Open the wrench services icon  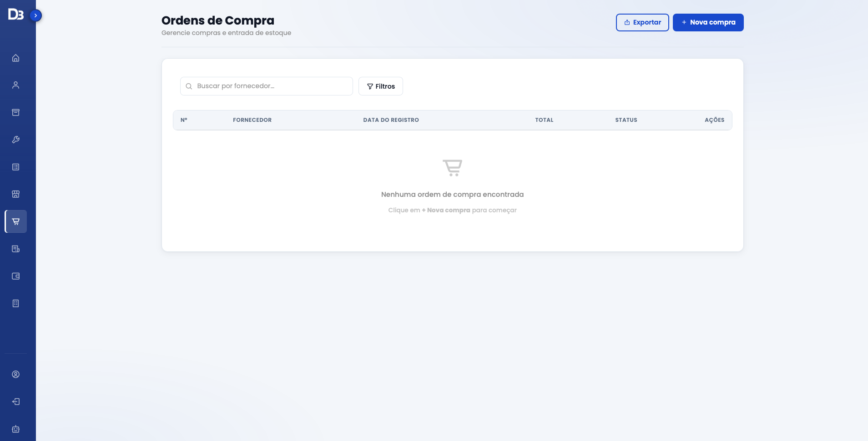pos(15,140)
